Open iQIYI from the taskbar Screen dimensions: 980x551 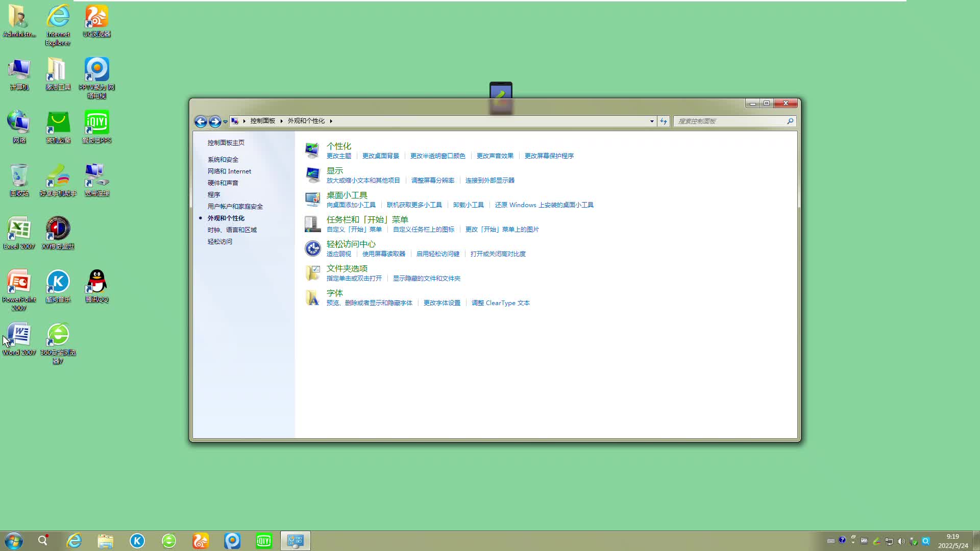264,540
